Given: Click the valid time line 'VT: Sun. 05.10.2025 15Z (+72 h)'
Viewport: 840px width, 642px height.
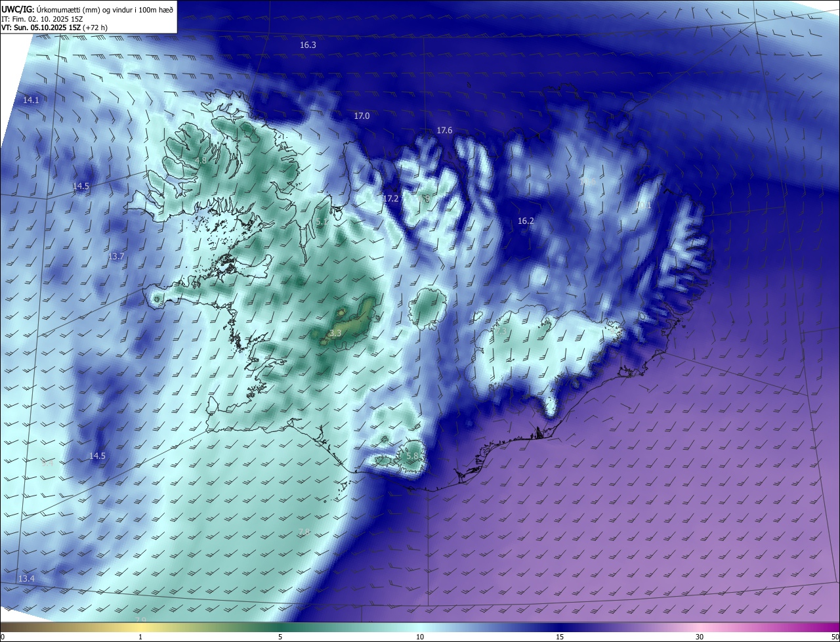Looking at the screenshot, I should (x=54, y=28).
